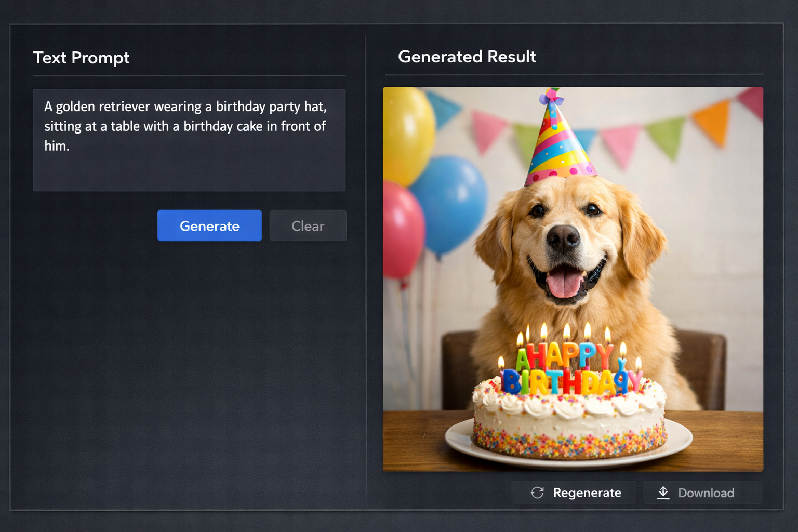Click the word 'him.' in the prompt
Viewport: 798px width, 532px height.
pyautogui.click(x=57, y=146)
